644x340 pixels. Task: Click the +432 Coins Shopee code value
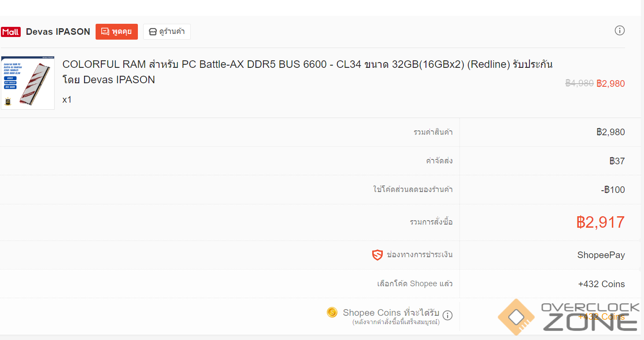(x=601, y=284)
